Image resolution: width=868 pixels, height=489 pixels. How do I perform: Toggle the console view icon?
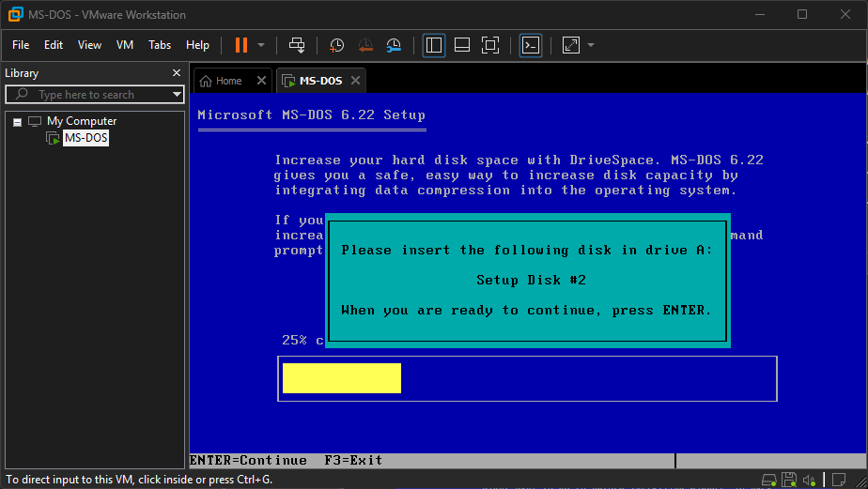[531, 45]
